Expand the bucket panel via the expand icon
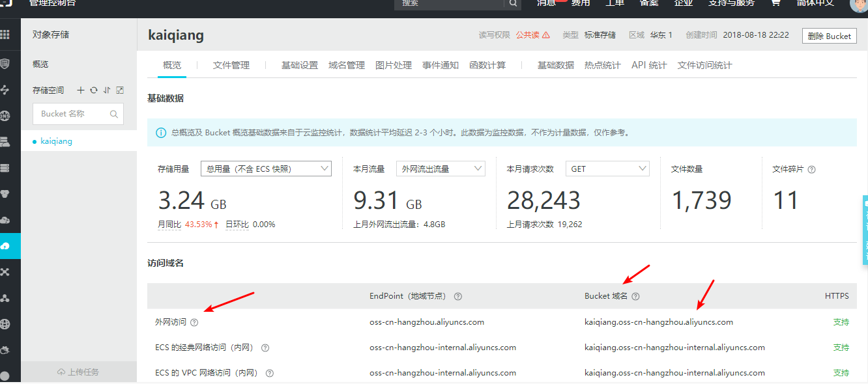868x384 pixels. [x=120, y=90]
